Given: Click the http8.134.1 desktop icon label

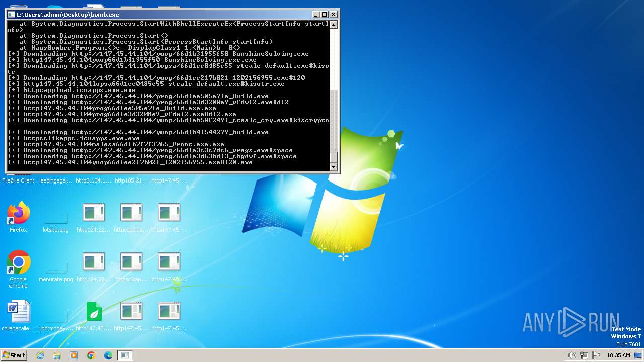Looking at the screenshot, I should point(94,180).
